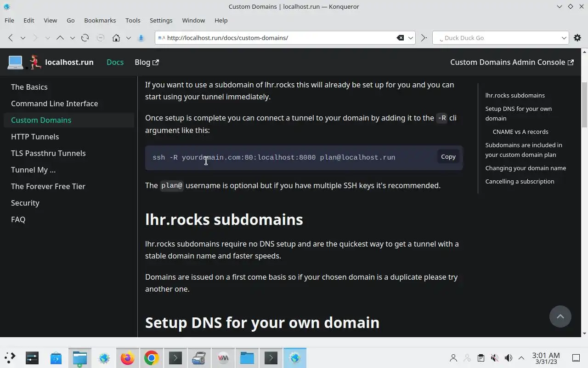Launch Google Chrome from the taskbar
Viewport: 588px width, 368px height.
click(x=152, y=357)
